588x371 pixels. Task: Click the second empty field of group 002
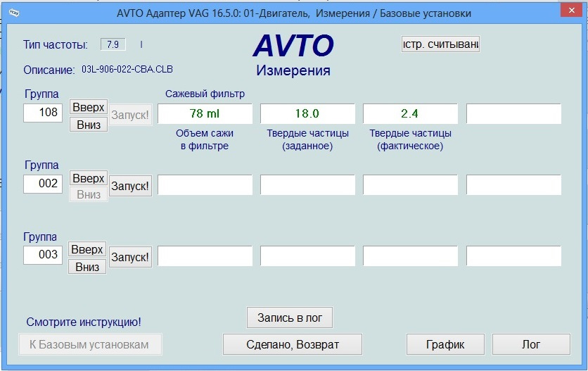point(307,184)
